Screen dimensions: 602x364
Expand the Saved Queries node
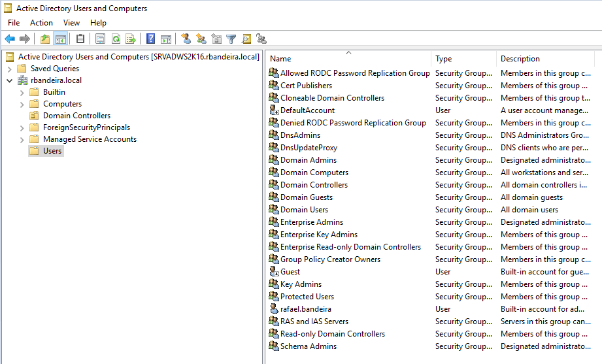tap(10, 69)
